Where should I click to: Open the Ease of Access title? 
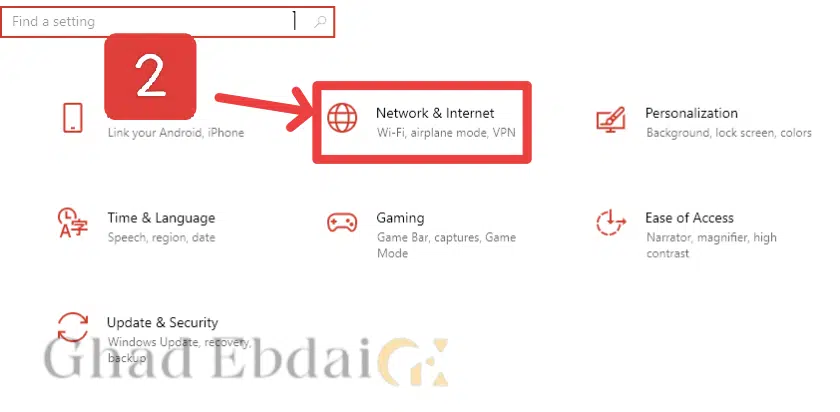[689, 218]
